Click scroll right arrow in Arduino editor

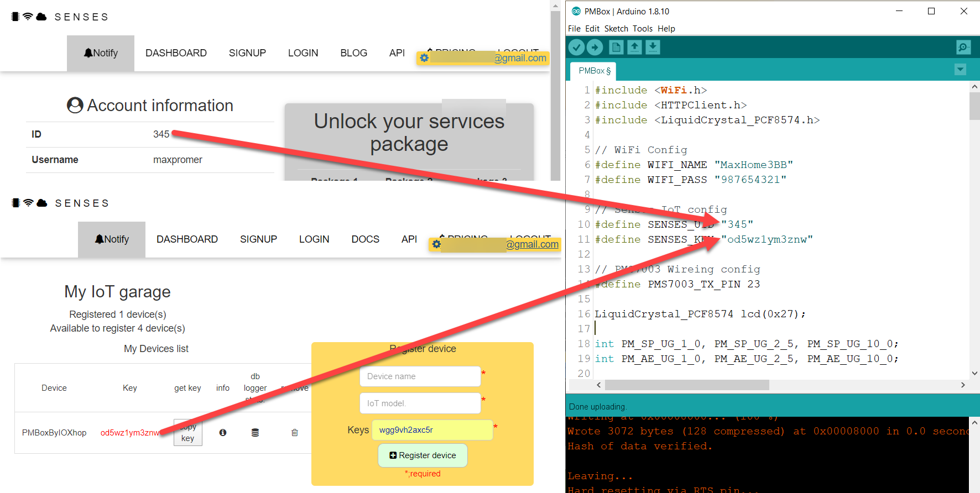click(963, 385)
